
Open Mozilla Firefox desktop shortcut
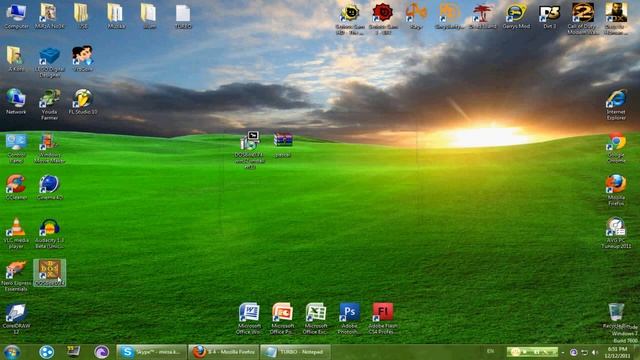616,191
